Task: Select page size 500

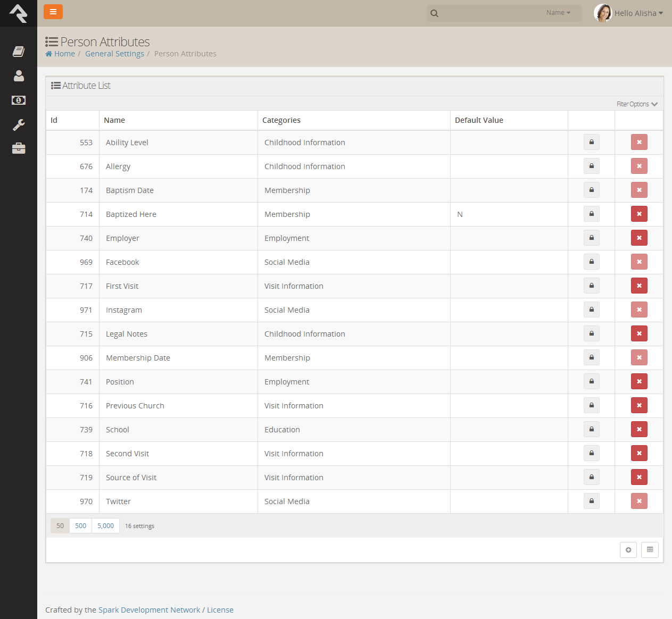Action: tap(80, 525)
